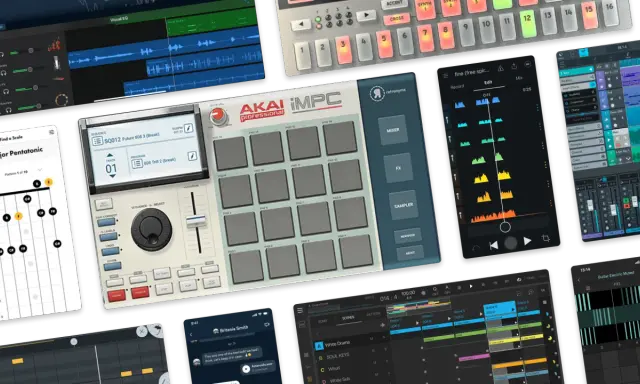The height and width of the screenshot is (384, 640).
Task: Play the audio message in chat app
Action: pos(246,369)
